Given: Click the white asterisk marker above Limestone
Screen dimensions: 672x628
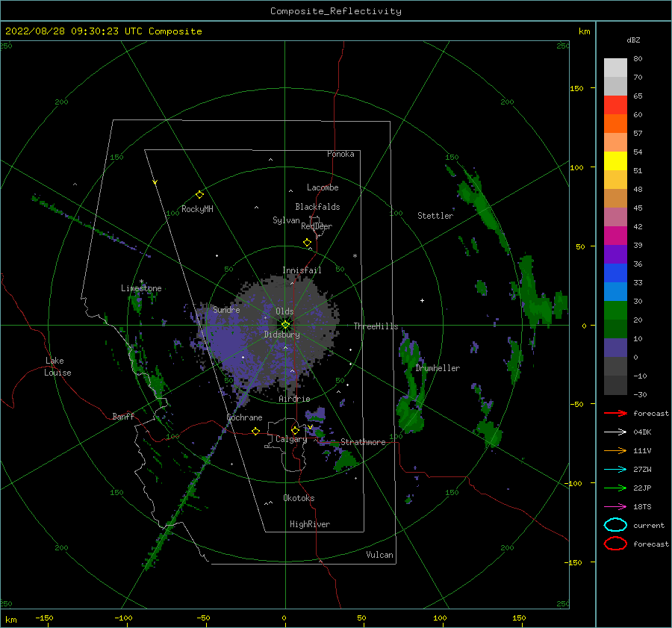Looking at the screenshot, I should click(x=141, y=282).
